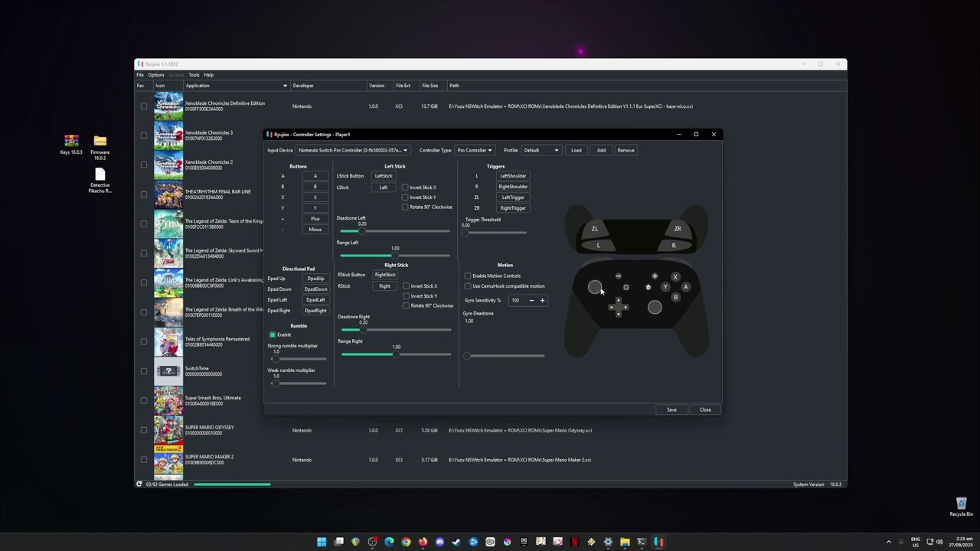The image size is (980, 551).
Task: Click the capture button on controller diagram
Action: click(x=626, y=287)
